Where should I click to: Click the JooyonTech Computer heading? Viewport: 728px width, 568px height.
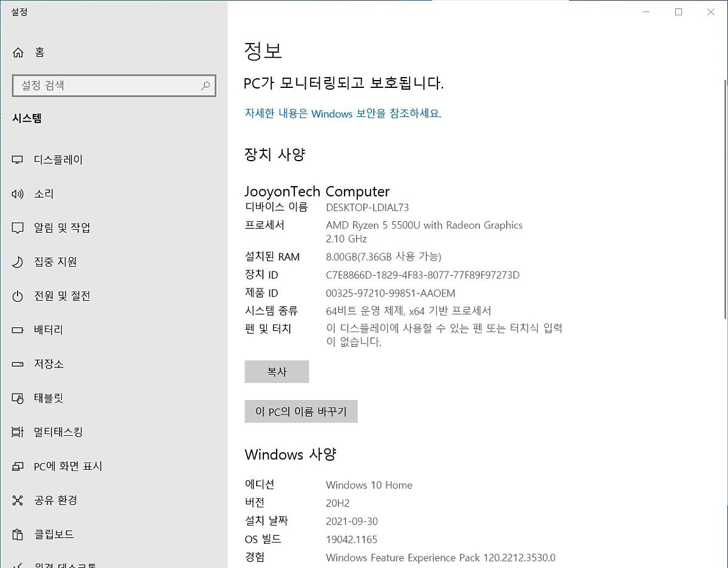coord(317,192)
